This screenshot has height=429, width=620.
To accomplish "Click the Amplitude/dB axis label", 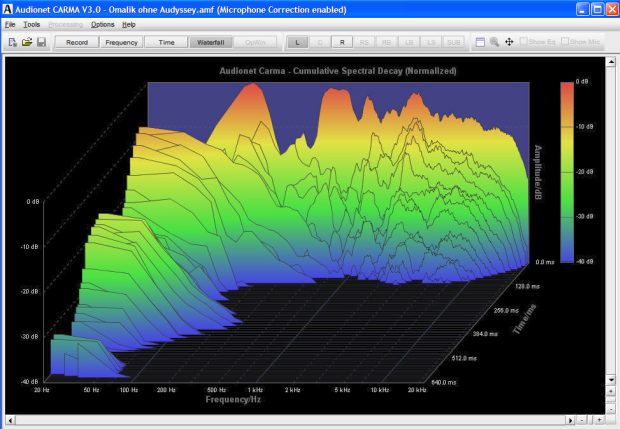I will pos(538,172).
